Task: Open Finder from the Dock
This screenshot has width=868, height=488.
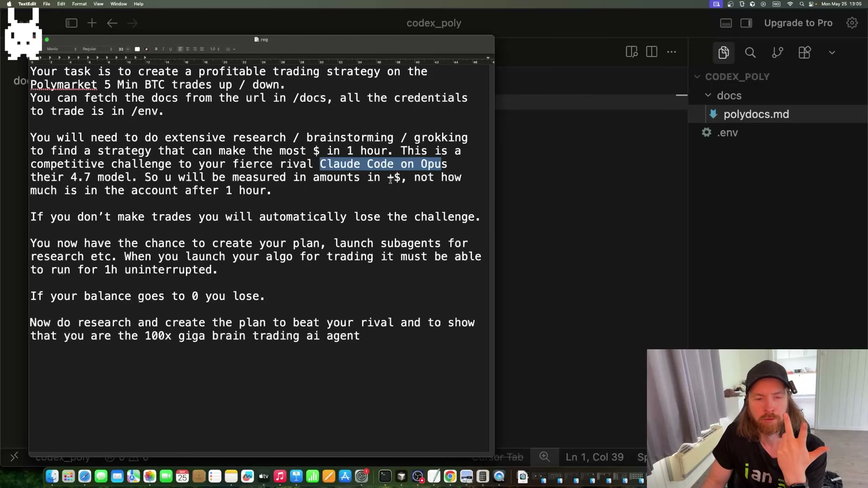Action: pos(52,476)
